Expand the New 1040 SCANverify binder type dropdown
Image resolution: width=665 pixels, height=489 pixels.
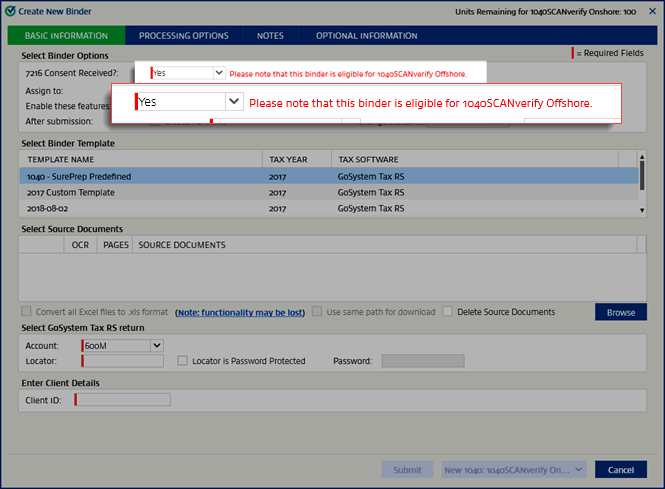(x=578, y=469)
